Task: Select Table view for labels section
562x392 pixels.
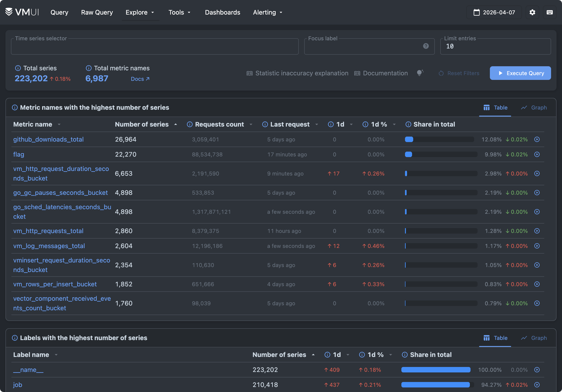Action: pos(495,338)
